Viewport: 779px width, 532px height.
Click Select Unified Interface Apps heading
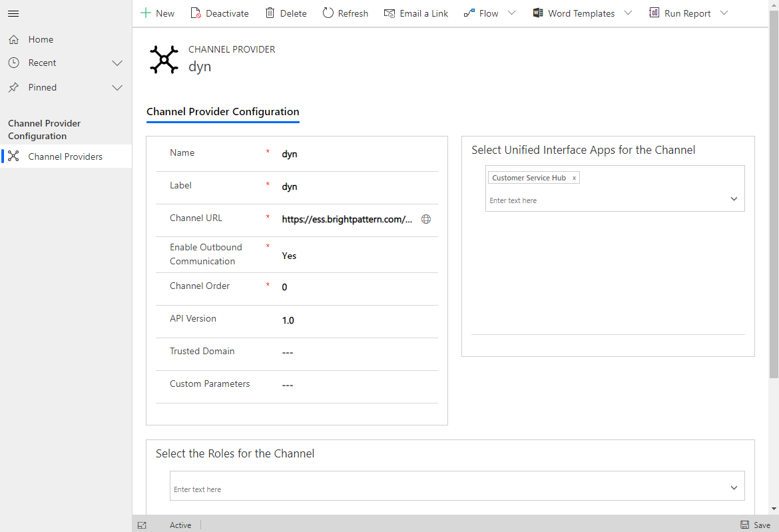583,150
